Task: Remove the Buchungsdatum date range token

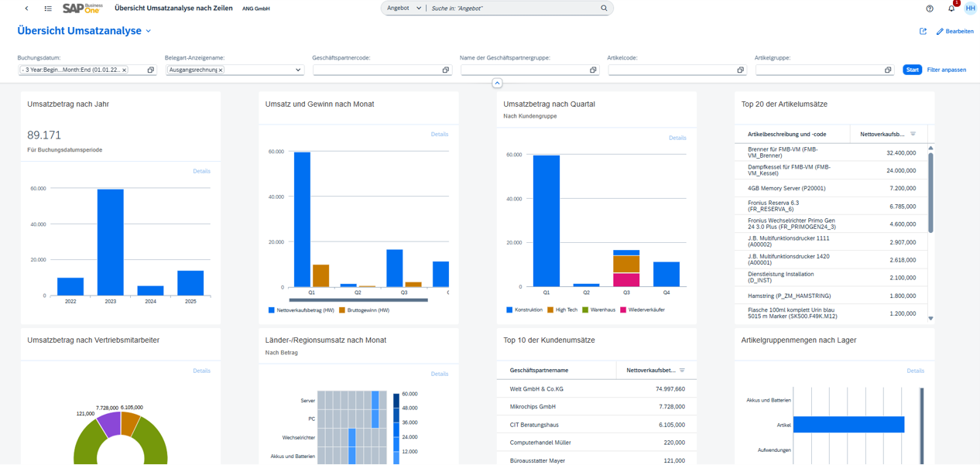Action: click(x=124, y=70)
